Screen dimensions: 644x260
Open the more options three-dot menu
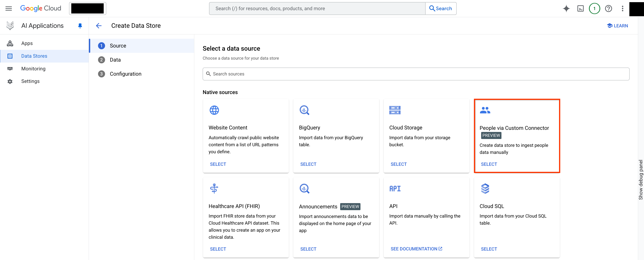(x=622, y=8)
